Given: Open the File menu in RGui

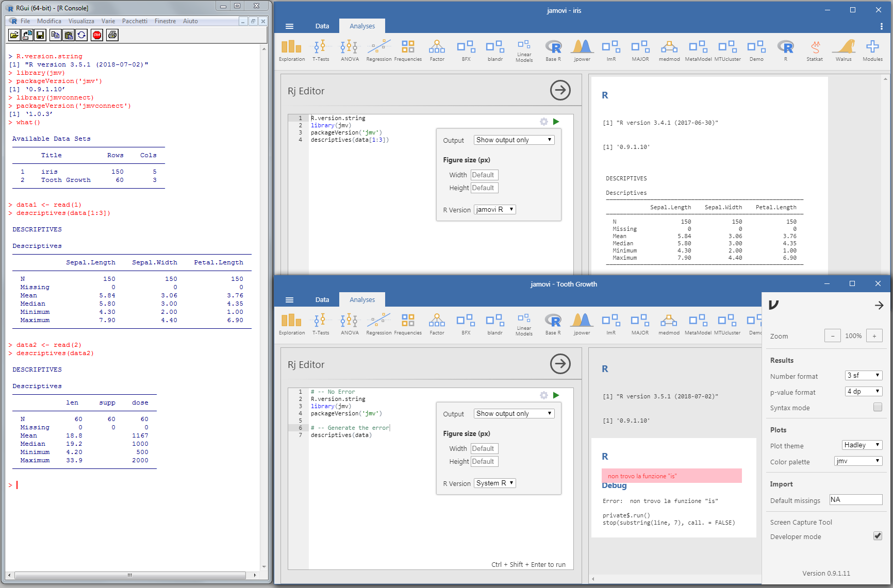Looking at the screenshot, I should pos(25,21).
